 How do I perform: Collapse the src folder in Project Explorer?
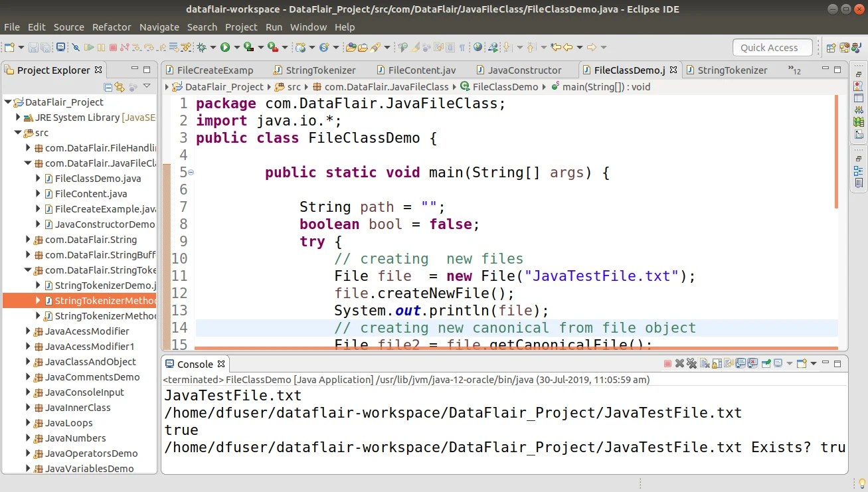pos(18,133)
